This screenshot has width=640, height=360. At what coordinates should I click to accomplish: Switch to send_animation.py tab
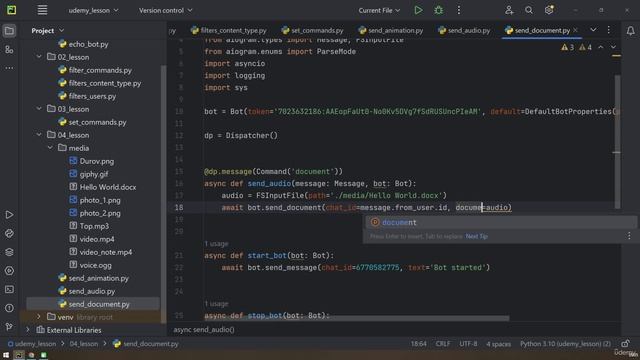click(x=391, y=30)
